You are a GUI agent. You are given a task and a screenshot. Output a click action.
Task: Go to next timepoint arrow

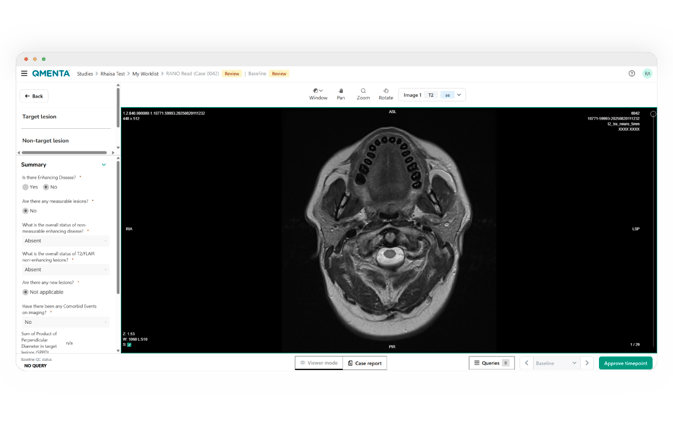tap(587, 363)
